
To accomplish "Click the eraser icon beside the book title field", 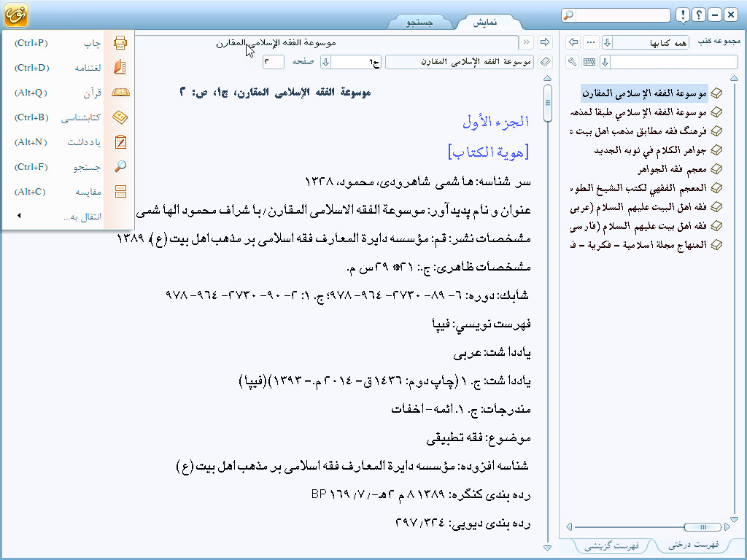I will click(545, 62).
